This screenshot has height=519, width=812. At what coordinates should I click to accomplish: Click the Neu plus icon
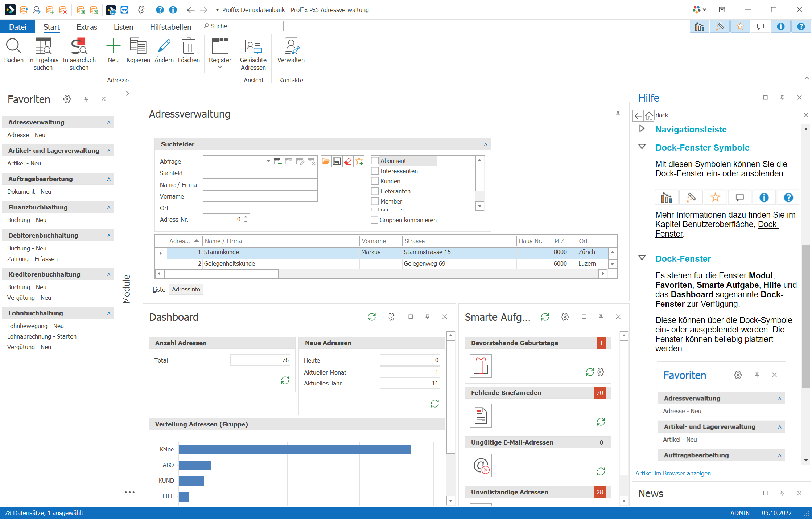point(113,46)
